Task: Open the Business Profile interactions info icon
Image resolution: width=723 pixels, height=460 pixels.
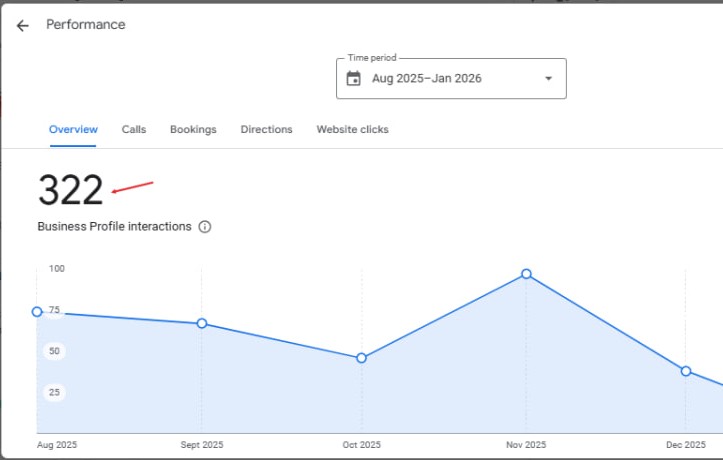Action: point(205,227)
